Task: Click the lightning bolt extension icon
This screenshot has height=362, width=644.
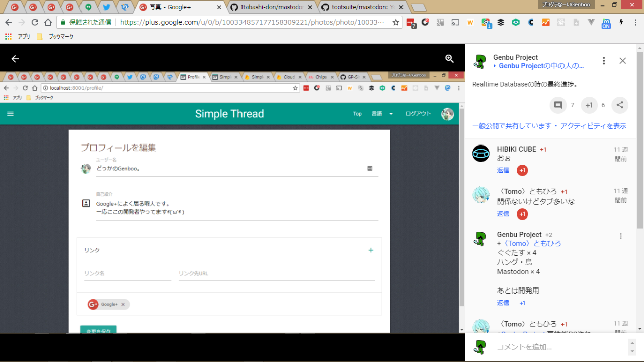Action: pyautogui.click(x=621, y=22)
